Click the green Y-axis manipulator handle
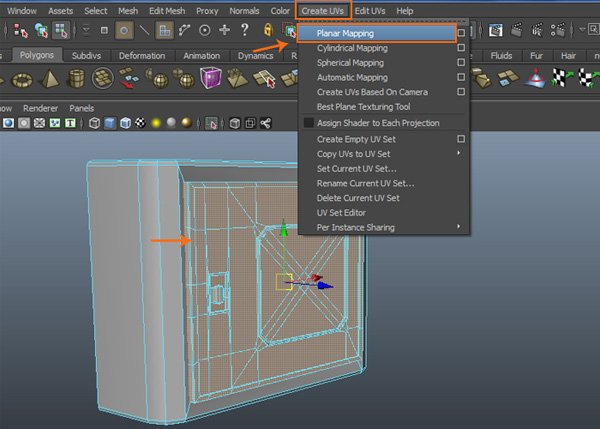Screen dimensions: 600x429 coord(284,227)
